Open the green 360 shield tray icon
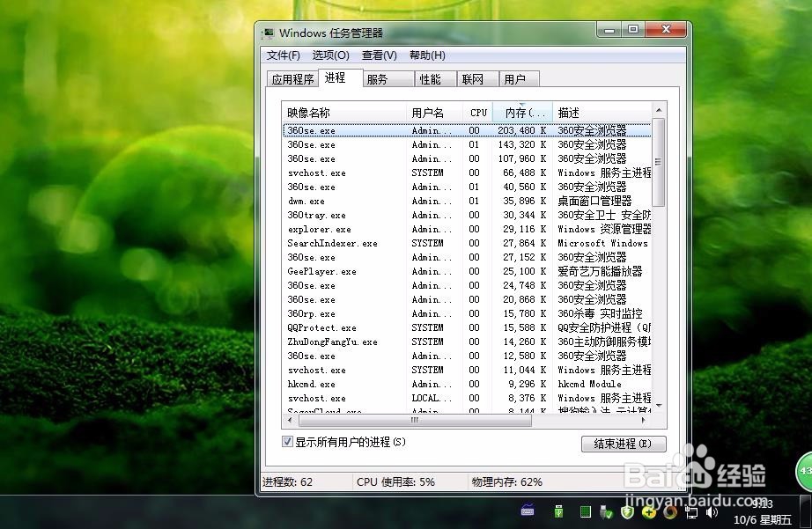This screenshot has height=529, width=812. (x=628, y=512)
